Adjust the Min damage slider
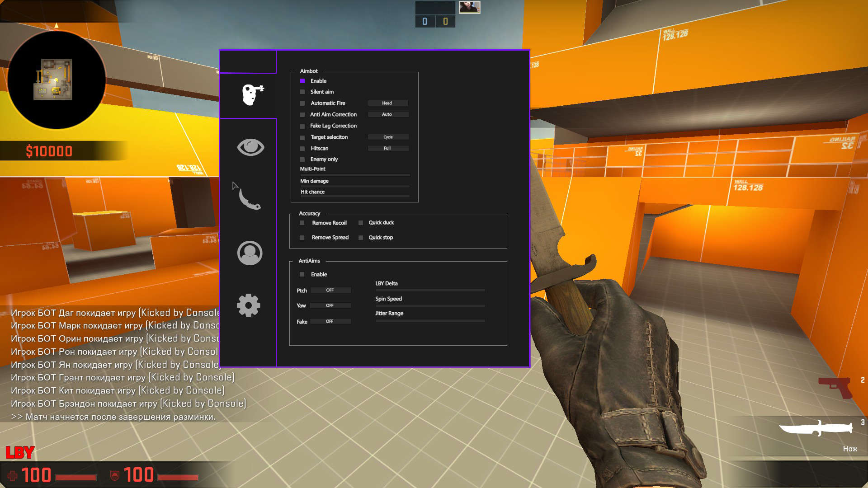The image size is (868, 488). tap(355, 186)
